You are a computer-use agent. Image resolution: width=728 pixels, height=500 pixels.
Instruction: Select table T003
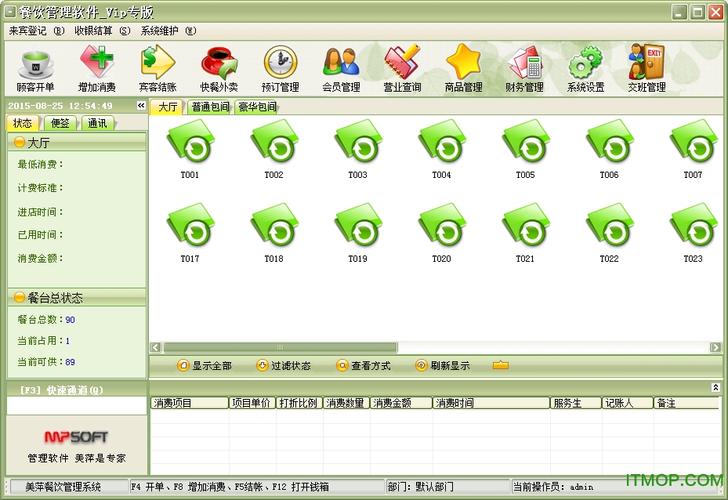[x=358, y=149]
